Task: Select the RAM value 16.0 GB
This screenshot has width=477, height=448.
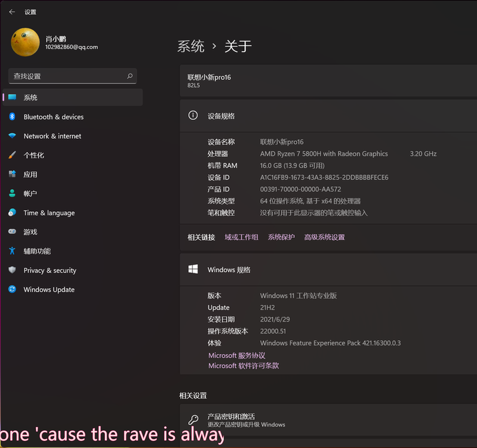Action: [292, 166]
